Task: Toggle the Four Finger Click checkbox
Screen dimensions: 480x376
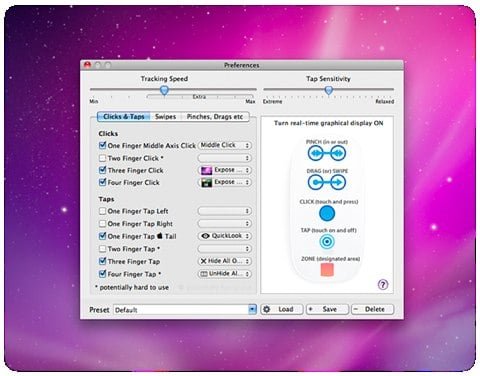Action: 103,182
